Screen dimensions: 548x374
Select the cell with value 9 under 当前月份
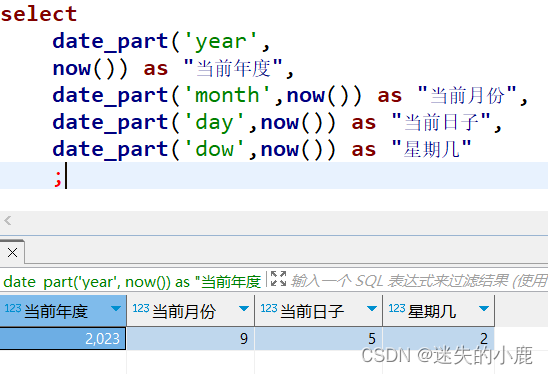pos(190,338)
